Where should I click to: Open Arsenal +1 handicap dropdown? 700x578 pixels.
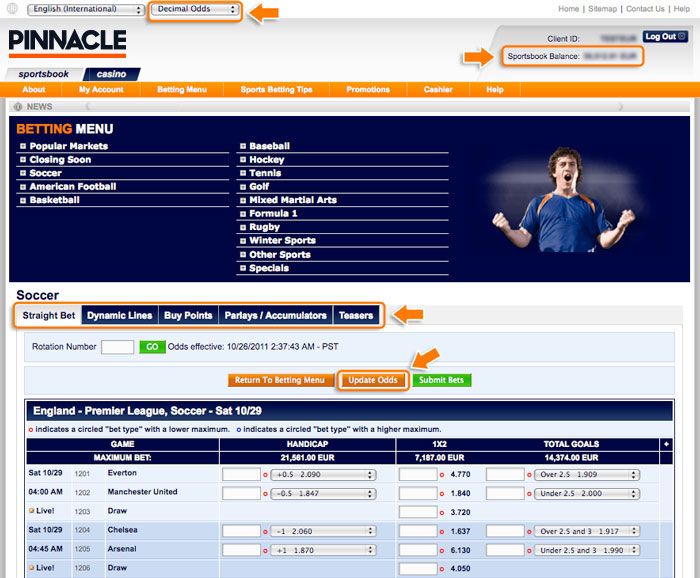point(323,550)
